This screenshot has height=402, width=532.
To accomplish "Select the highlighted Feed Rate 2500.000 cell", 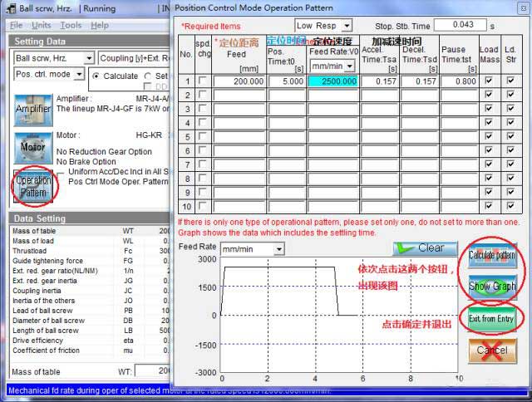I will (x=332, y=81).
